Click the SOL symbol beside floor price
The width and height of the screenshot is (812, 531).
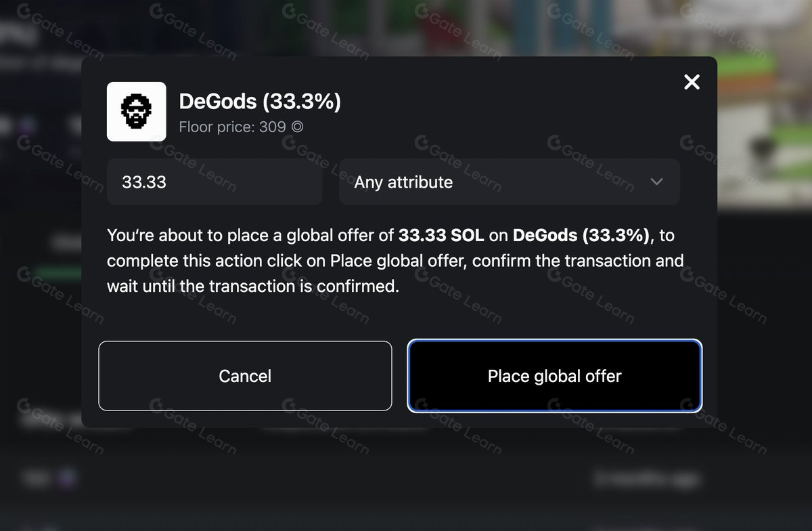(x=298, y=127)
